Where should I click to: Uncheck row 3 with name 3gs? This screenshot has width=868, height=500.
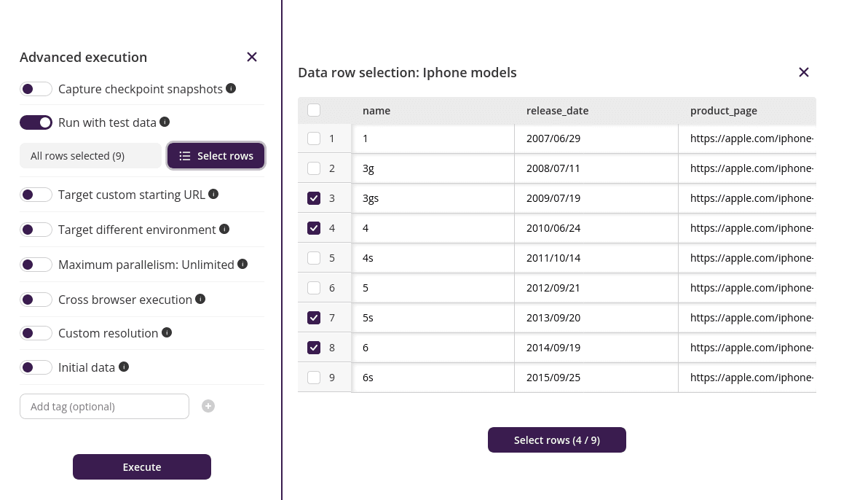[314, 198]
